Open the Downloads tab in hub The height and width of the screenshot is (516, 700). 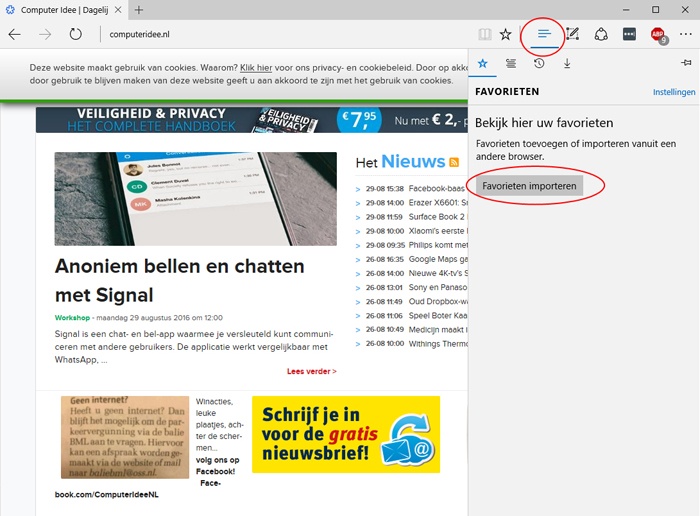[567, 63]
